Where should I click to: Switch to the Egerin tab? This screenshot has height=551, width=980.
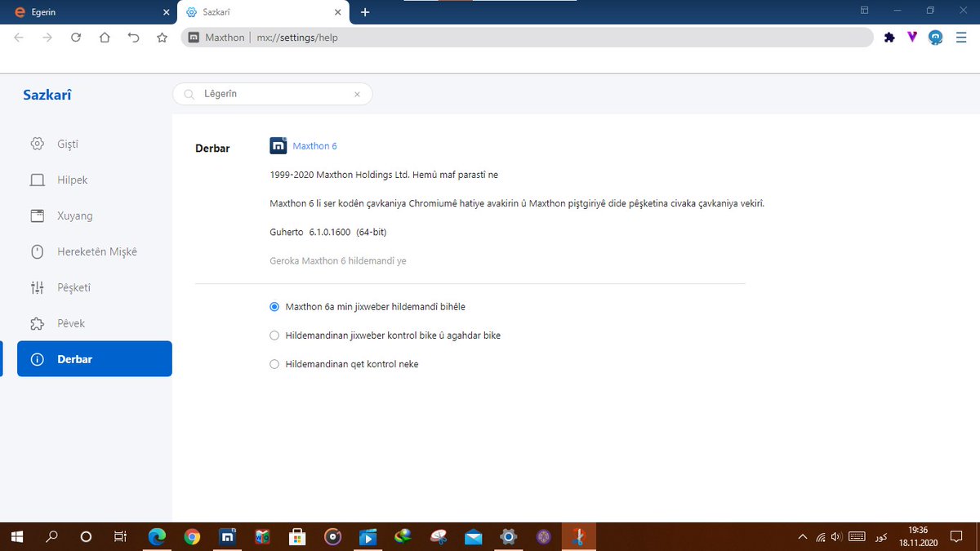pos(88,12)
